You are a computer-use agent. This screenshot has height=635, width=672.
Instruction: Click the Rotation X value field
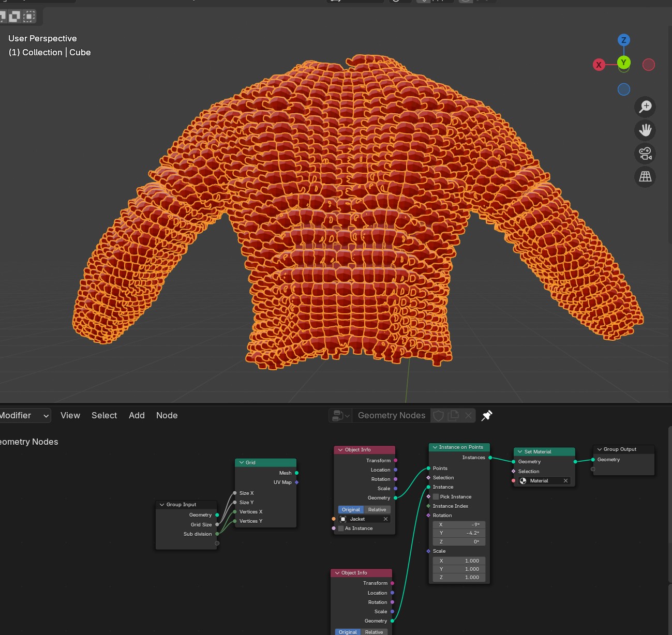(459, 525)
